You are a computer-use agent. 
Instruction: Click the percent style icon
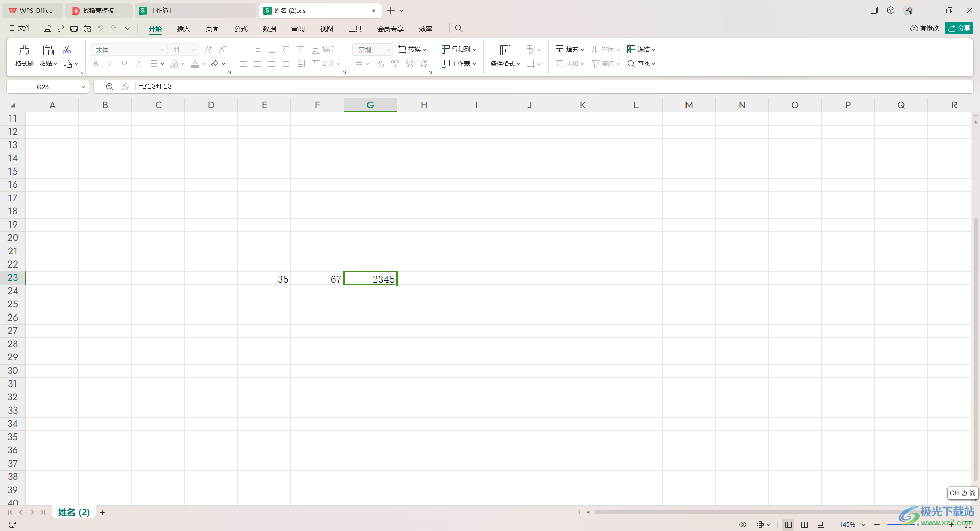381,64
